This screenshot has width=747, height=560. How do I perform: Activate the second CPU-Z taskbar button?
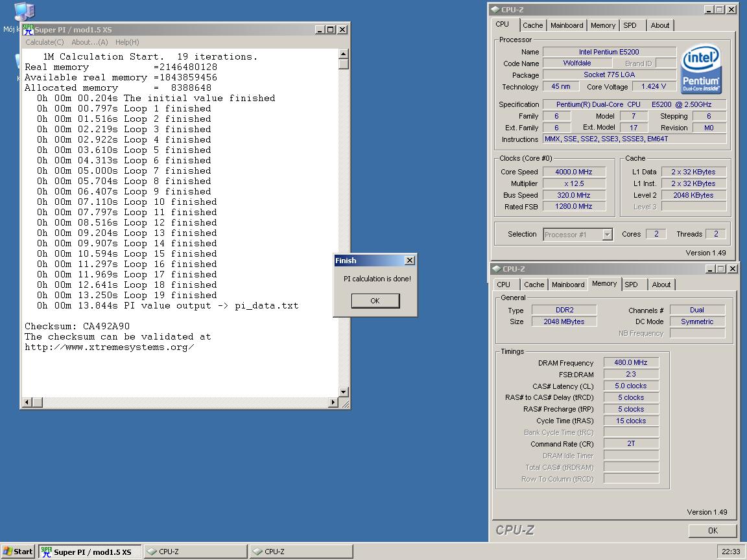(302, 552)
